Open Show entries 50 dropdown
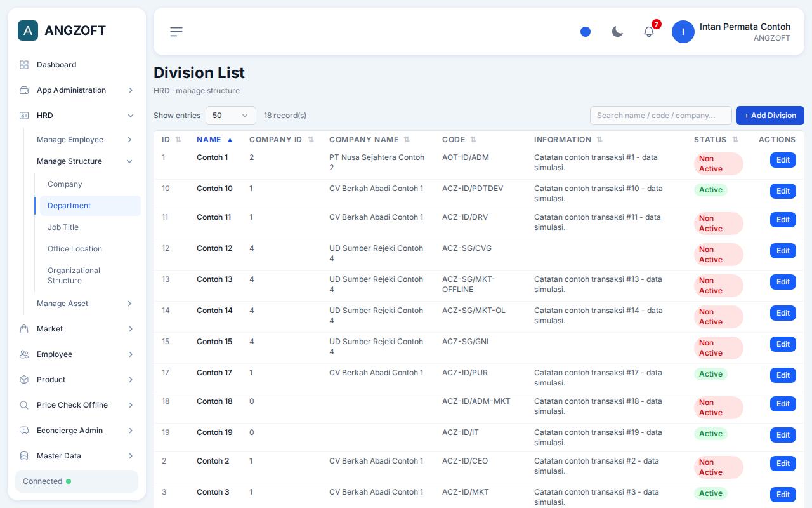 coord(231,116)
